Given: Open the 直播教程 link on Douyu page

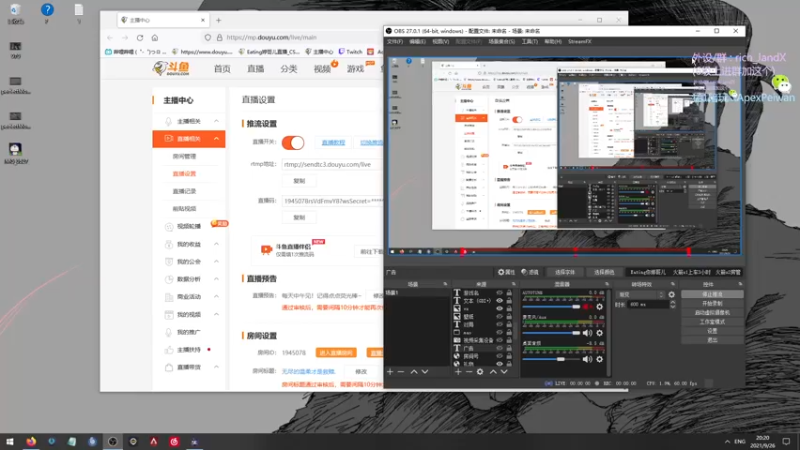Looking at the screenshot, I should (333, 142).
